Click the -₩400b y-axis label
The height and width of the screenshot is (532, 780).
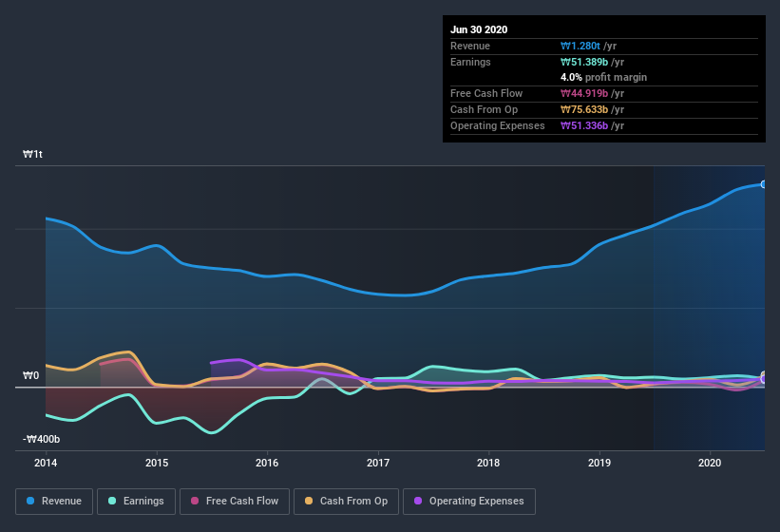click(x=41, y=439)
